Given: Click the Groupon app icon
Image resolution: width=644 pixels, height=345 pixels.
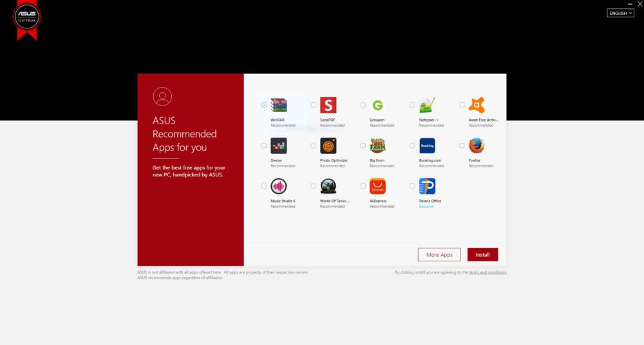Looking at the screenshot, I should [377, 105].
